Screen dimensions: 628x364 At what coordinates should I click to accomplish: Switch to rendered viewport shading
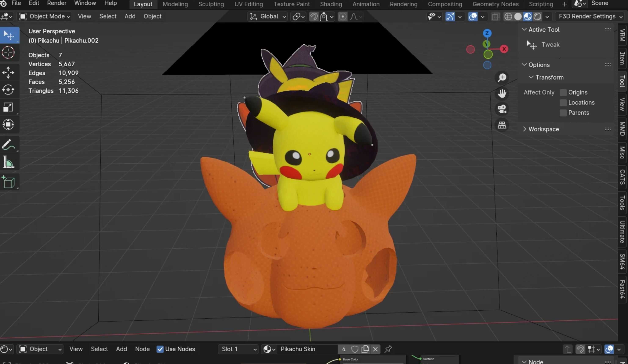537,17
